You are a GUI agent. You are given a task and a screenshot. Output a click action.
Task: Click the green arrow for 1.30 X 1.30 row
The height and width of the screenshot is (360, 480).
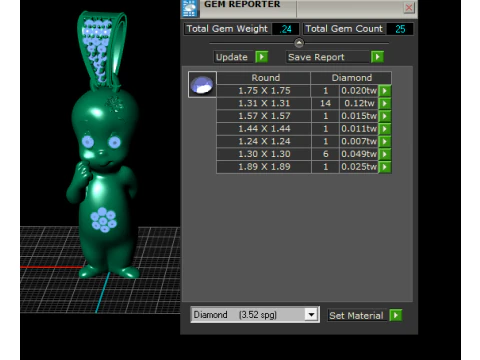click(x=385, y=154)
